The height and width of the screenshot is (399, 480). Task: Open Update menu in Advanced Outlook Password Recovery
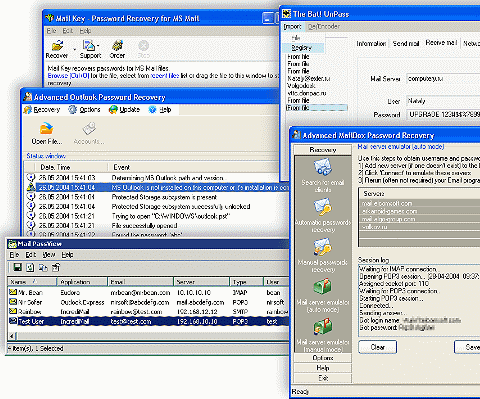click(x=124, y=110)
